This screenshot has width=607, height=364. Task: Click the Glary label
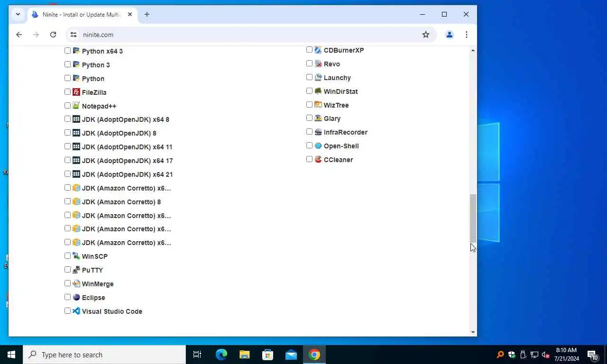click(332, 118)
